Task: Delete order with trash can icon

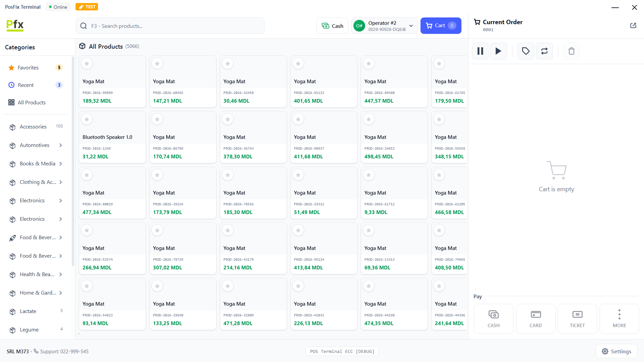Action: point(571,51)
